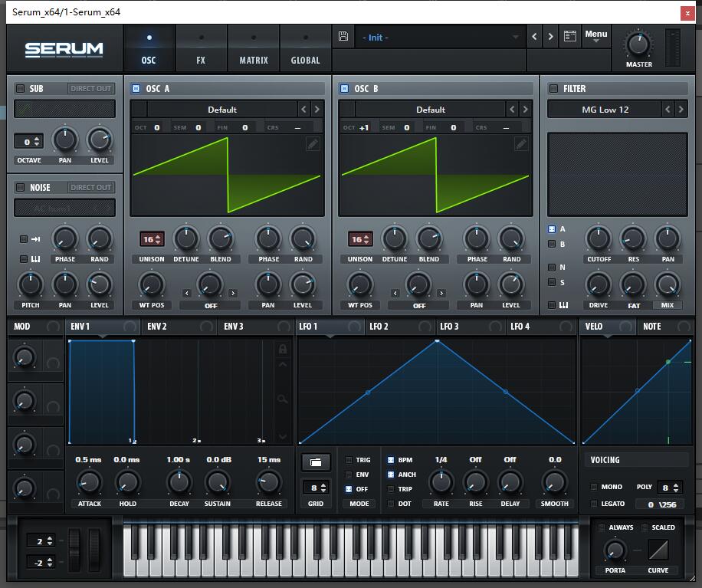Disable OSC A power toggle
The image size is (702, 588).
point(136,88)
